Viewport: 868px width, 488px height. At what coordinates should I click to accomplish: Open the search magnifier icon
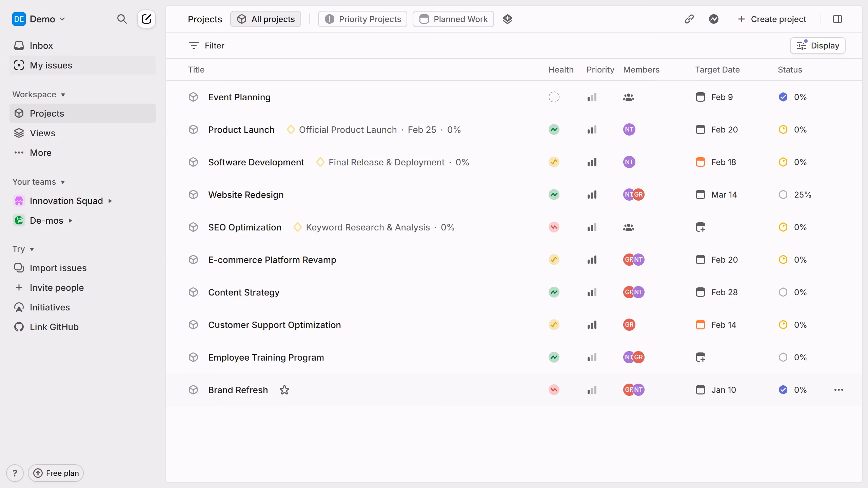122,19
